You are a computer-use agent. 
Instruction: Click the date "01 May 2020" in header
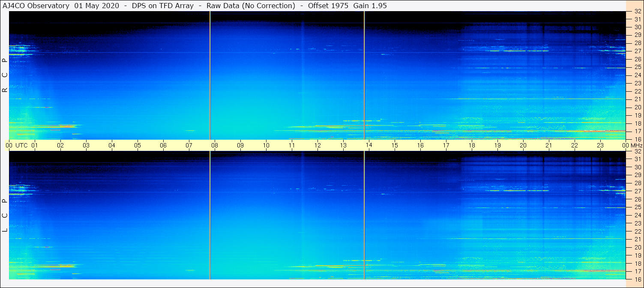[97, 6]
